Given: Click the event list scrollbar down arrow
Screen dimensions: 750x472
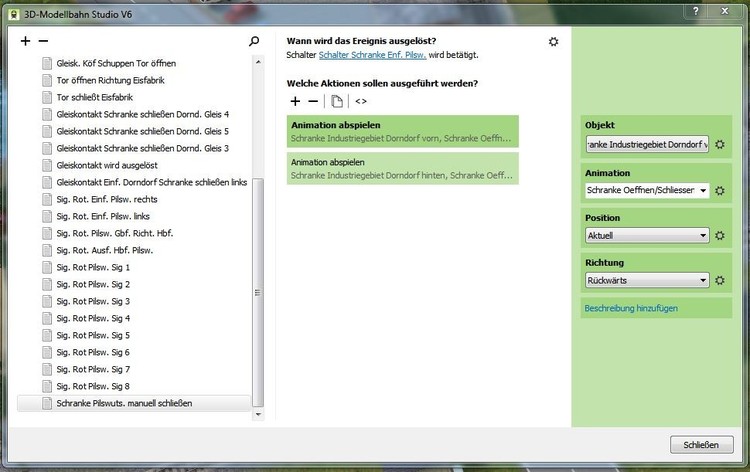Looking at the screenshot, I should click(258, 414).
